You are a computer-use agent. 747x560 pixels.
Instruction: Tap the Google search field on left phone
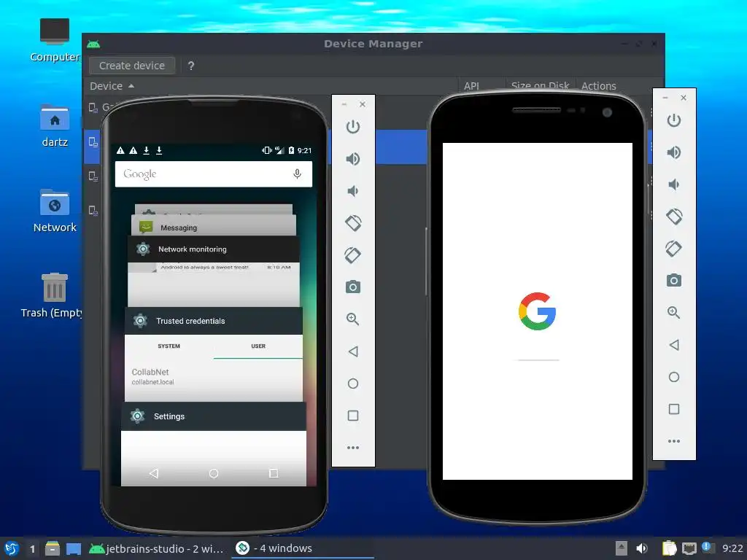point(214,174)
